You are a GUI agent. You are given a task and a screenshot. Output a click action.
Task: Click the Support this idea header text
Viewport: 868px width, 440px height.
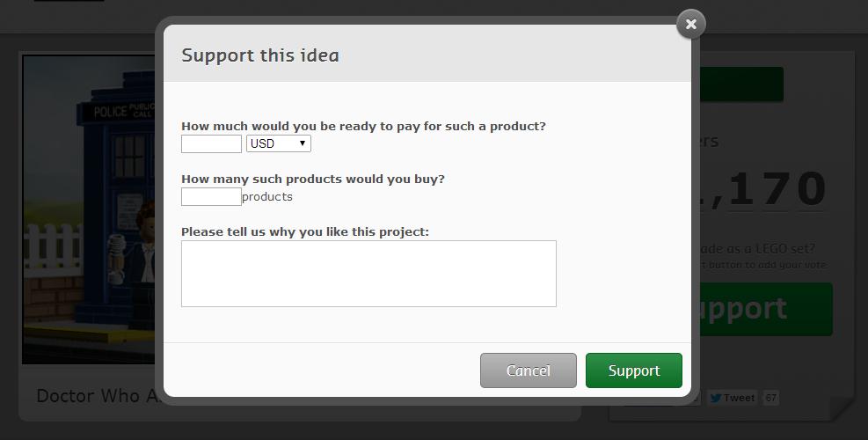[259, 55]
